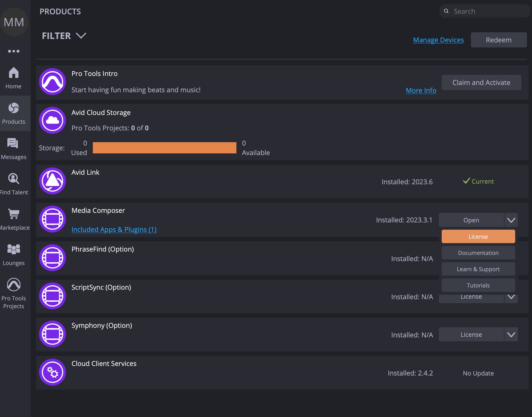
Task: Click the 'Avid Cloud Storage' title
Action: pos(101,112)
